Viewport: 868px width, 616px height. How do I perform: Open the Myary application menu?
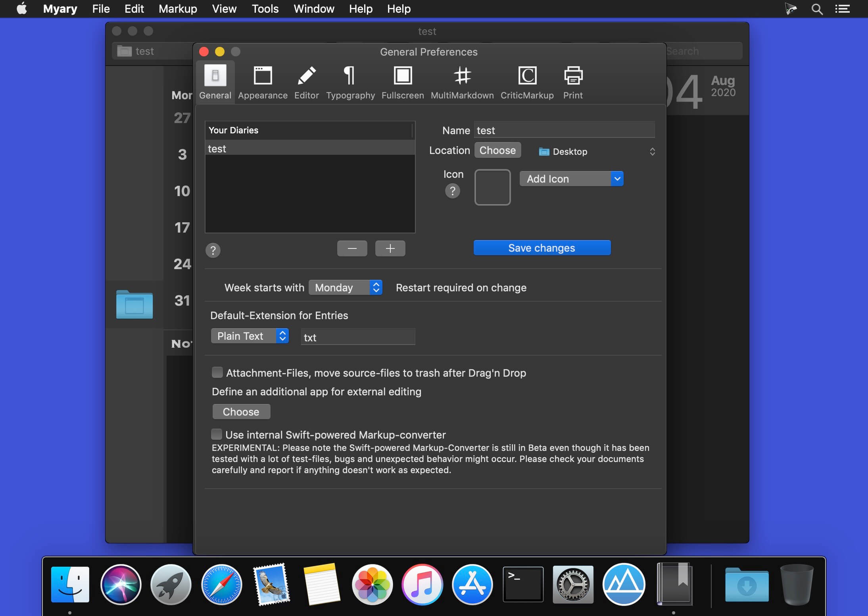click(x=60, y=9)
